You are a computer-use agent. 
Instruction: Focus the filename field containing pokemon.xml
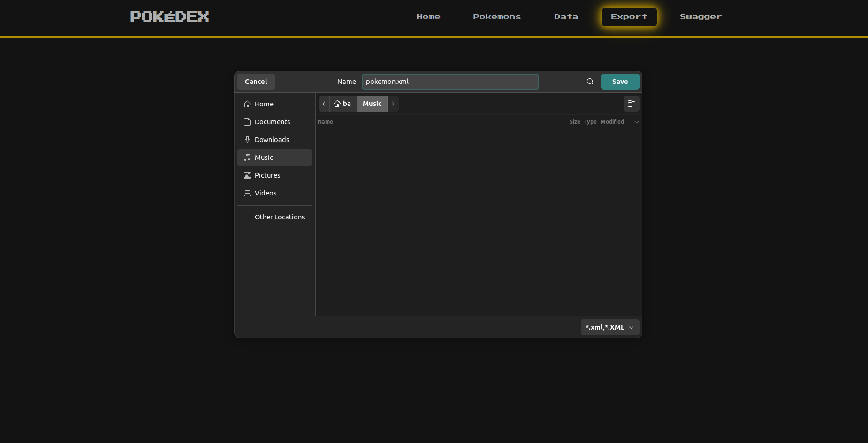point(450,82)
